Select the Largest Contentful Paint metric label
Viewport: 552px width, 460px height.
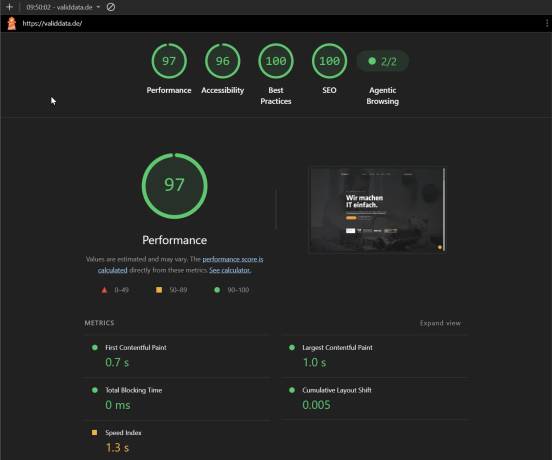pos(337,347)
